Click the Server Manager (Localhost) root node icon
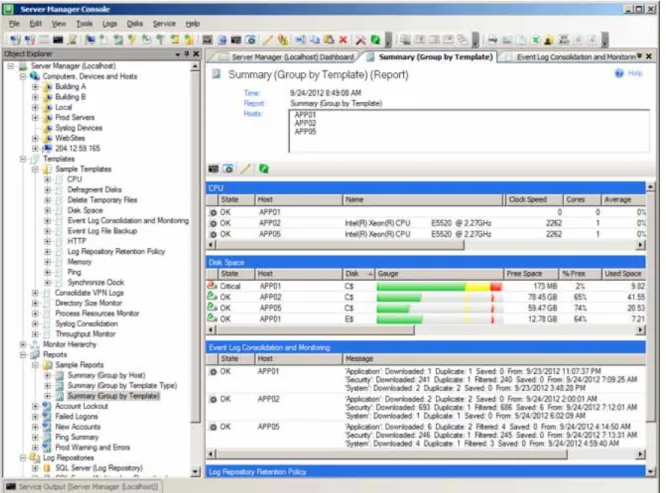 tap(23, 66)
